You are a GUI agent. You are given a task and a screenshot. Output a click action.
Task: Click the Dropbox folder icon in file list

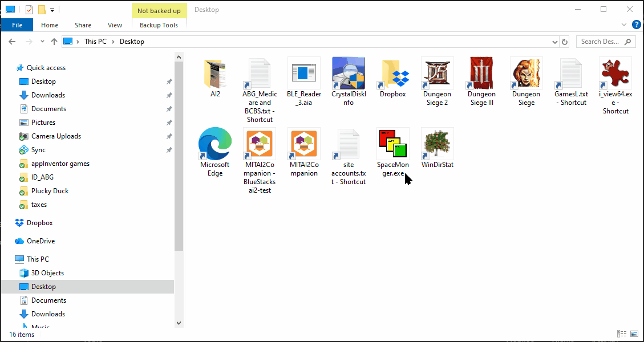pyautogui.click(x=392, y=73)
